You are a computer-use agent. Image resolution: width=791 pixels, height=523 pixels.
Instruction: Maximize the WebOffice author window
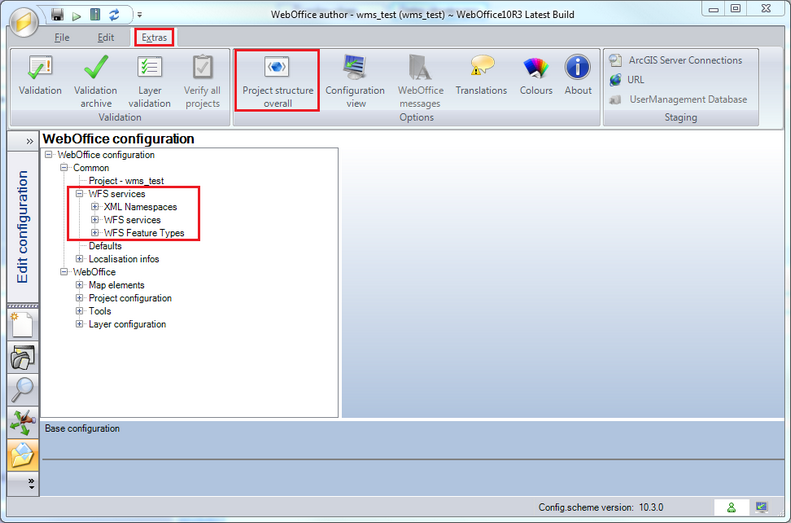736,9
